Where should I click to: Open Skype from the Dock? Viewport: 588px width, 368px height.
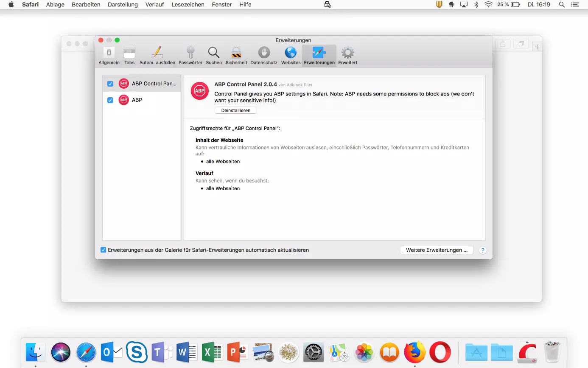coord(137,352)
